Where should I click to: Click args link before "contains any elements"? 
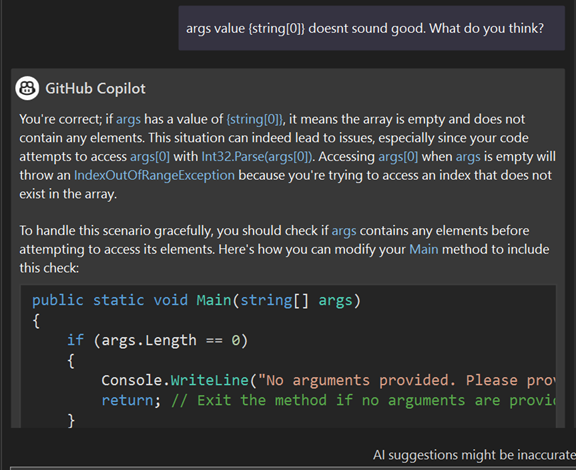click(344, 231)
